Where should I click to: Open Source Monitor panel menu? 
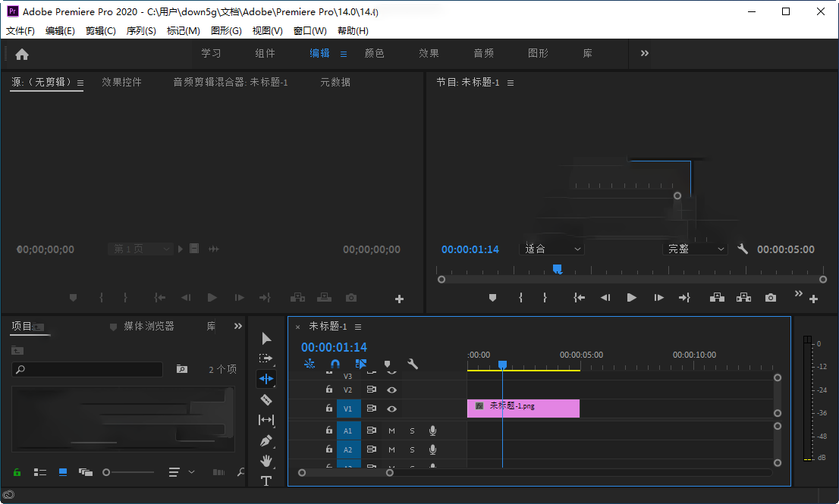pyautogui.click(x=80, y=83)
